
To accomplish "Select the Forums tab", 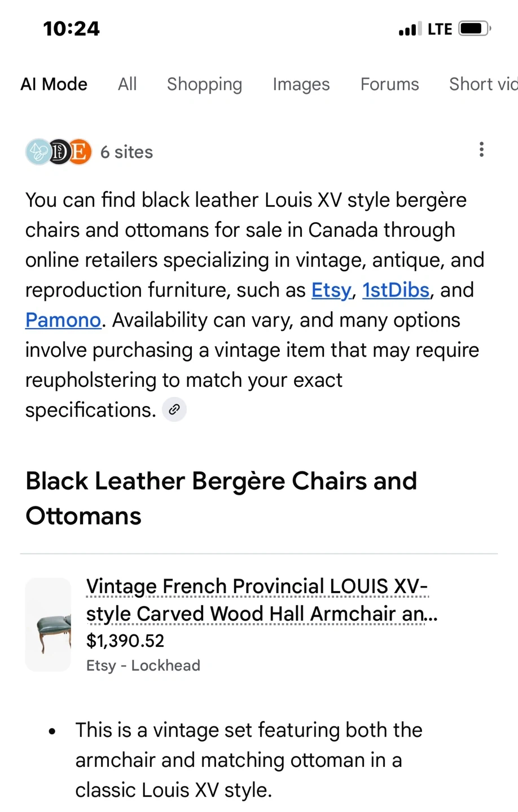I will pos(390,84).
